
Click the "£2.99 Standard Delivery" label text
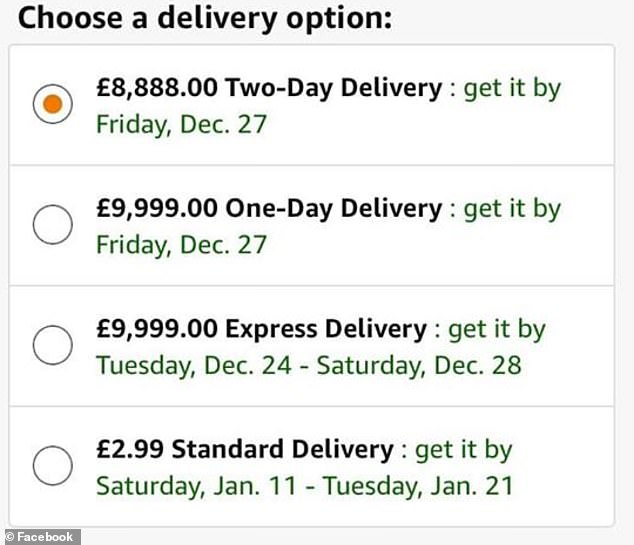click(244, 449)
